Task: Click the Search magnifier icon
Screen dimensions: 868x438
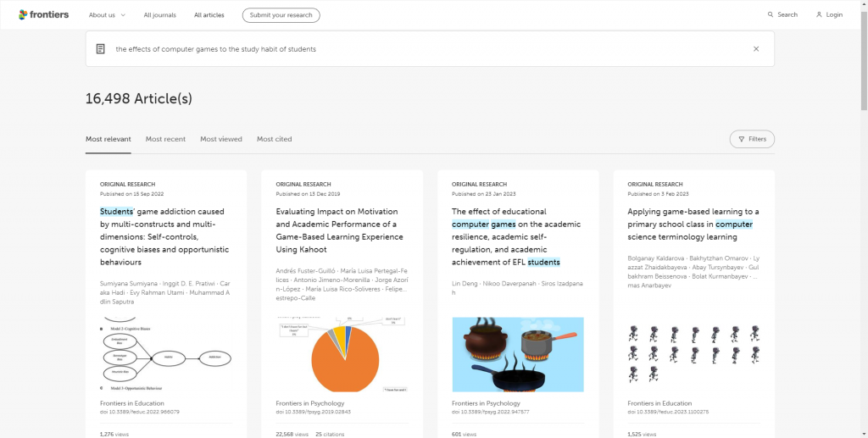Action: (770, 15)
